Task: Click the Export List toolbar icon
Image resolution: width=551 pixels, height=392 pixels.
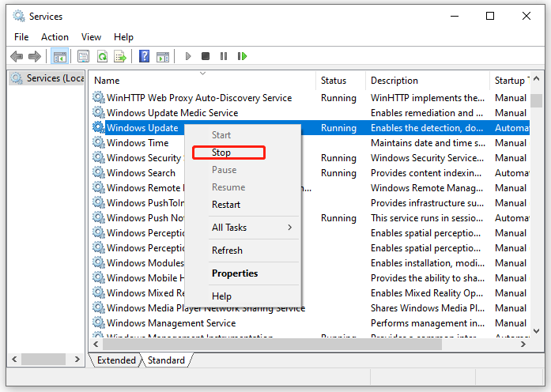Action: tap(120, 56)
